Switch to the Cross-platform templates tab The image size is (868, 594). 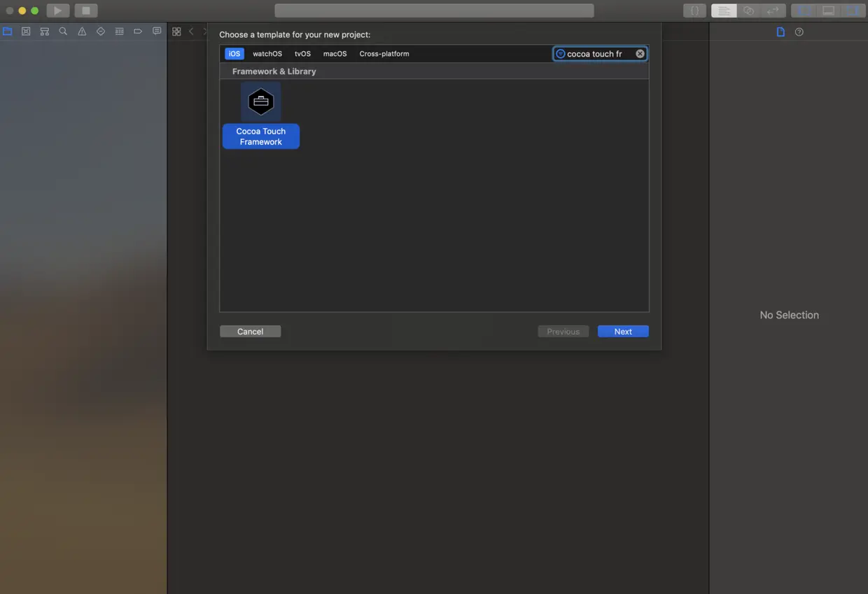[384, 53]
